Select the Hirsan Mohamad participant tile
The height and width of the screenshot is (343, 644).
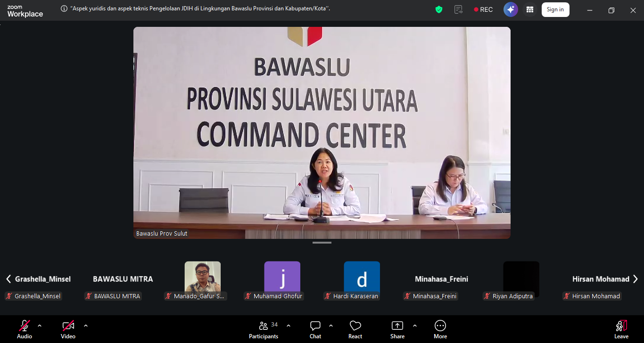point(601,279)
